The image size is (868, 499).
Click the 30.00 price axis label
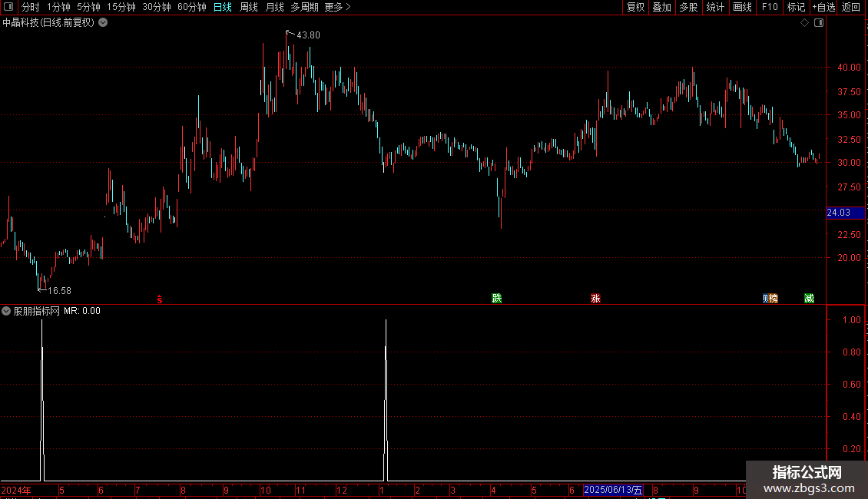[x=849, y=163]
